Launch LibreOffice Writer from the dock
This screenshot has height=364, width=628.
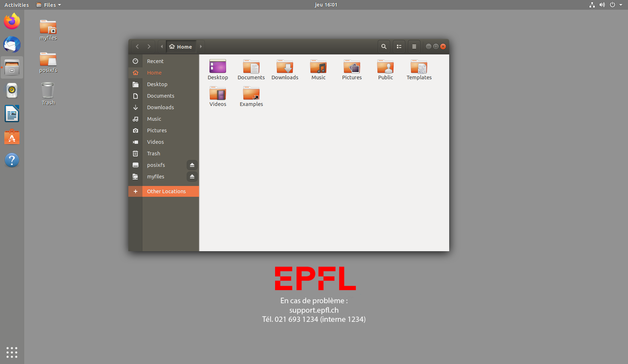12,114
